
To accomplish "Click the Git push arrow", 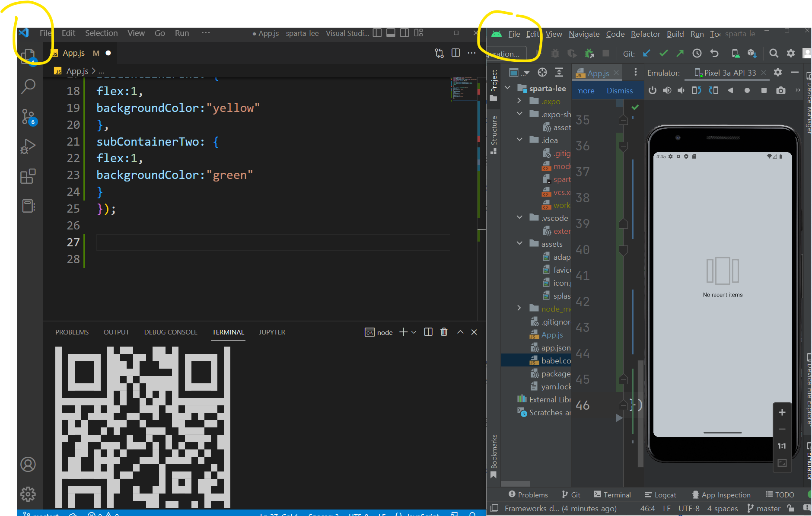I will click(680, 53).
